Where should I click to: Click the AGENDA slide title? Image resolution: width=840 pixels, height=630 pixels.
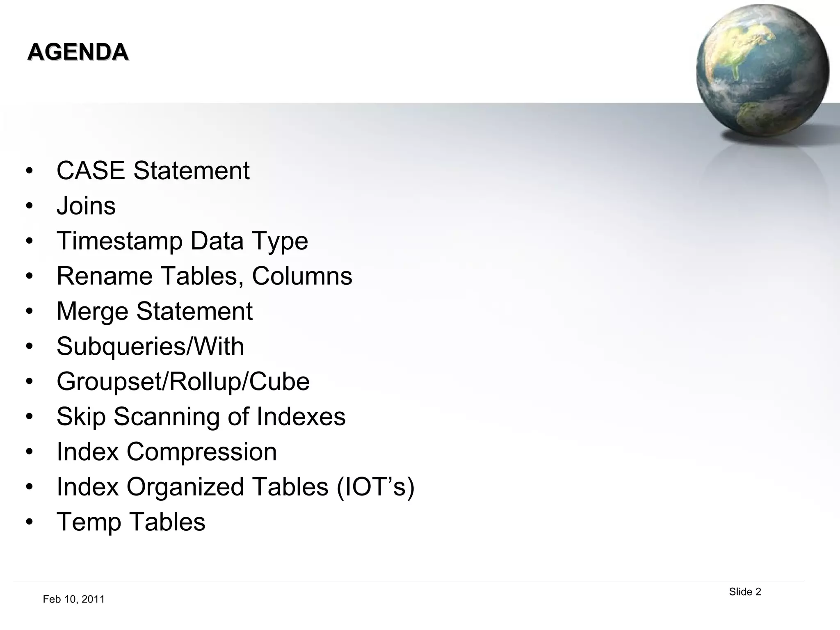(x=78, y=52)
